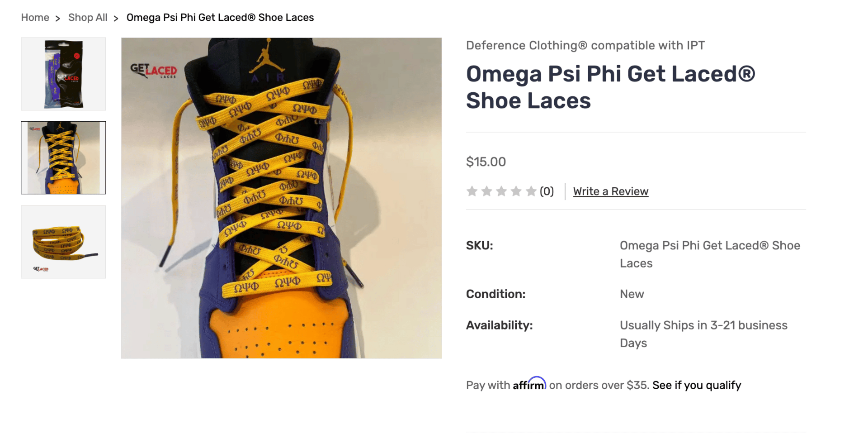868x434 pixels.
Task: Click the third rating star
Action: tap(501, 191)
